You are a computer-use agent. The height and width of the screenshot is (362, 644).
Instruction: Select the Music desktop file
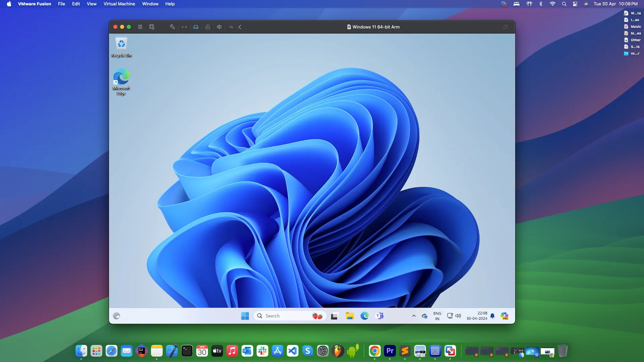click(632, 26)
